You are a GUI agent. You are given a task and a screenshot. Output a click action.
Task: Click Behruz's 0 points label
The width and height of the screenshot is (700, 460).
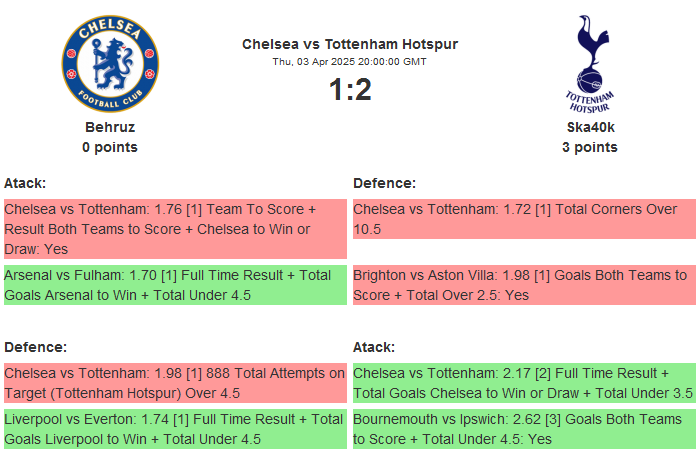pyautogui.click(x=110, y=147)
